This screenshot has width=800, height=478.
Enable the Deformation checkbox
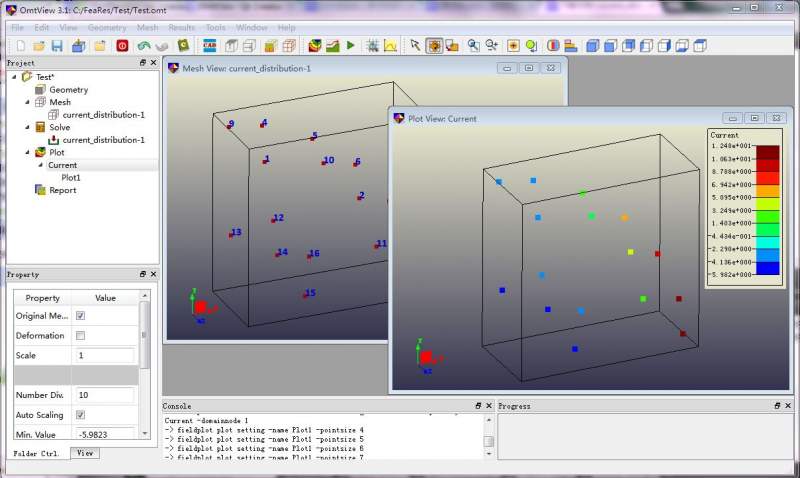coord(80,336)
